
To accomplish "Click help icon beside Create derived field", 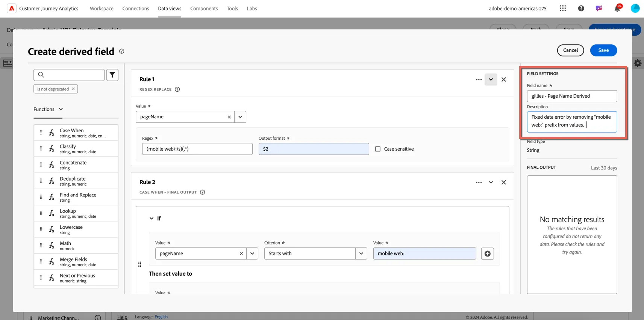I will coord(121,51).
